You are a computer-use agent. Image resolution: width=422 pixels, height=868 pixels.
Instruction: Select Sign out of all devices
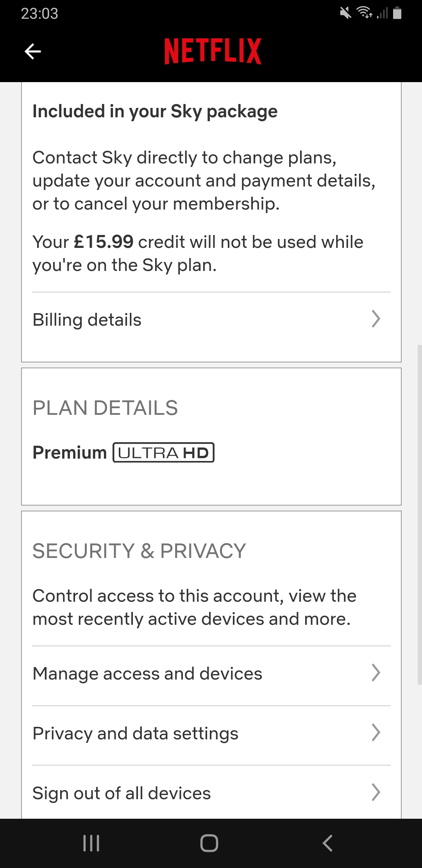click(x=211, y=793)
